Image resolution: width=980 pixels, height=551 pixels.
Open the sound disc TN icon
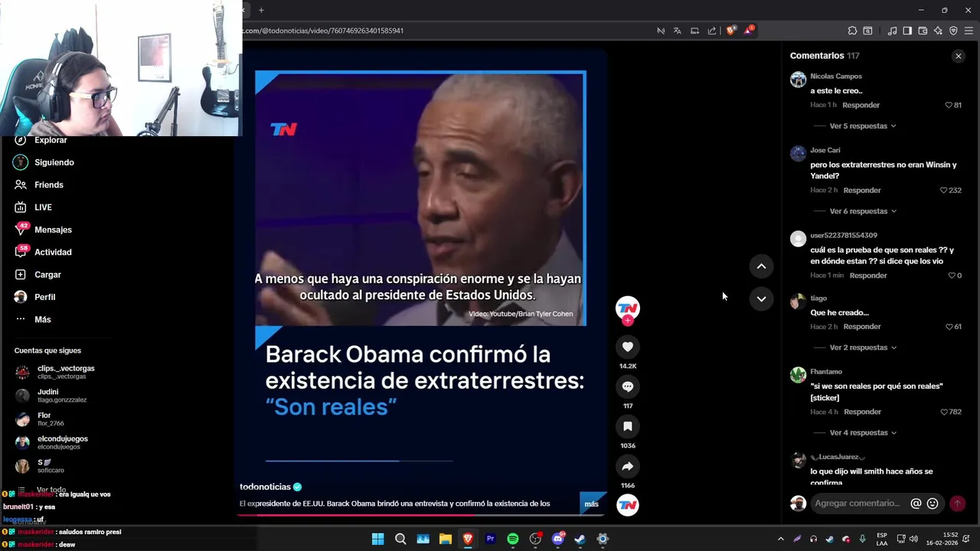click(628, 505)
